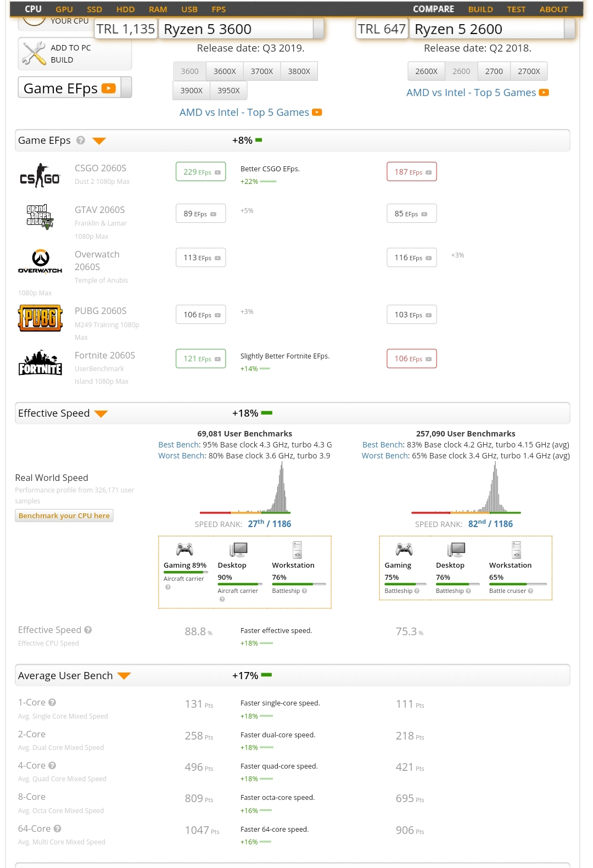593x868 pixels.
Task: Click the Workstation tower icon above Workstation 76%
Action: click(297, 550)
